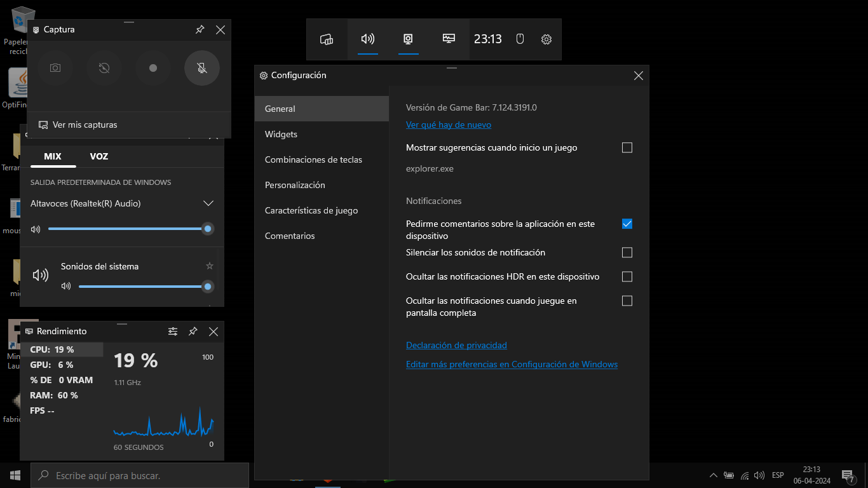Uncheck 'Pedirme comentarios sobre la aplicación'

[x=627, y=224]
